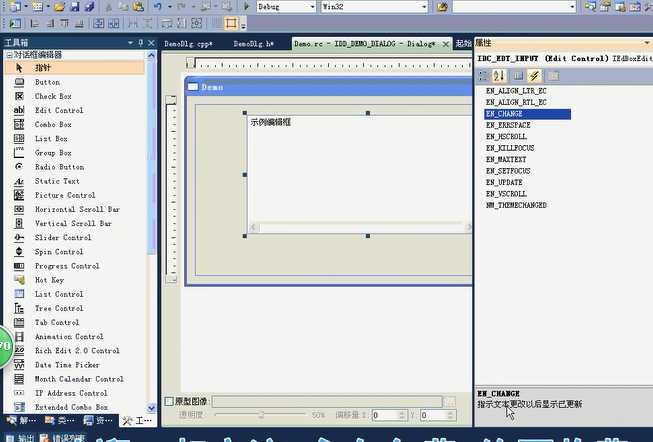Click the Find in Files icon
Image resolution: width=653 pixels, height=442 pixels.
tap(442, 7)
